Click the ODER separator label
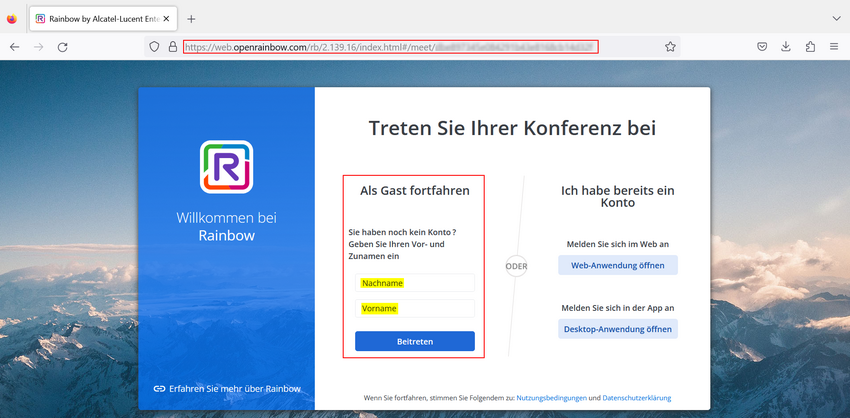Image resolution: width=850 pixels, height=418 pixels. [x=516, y=266]
